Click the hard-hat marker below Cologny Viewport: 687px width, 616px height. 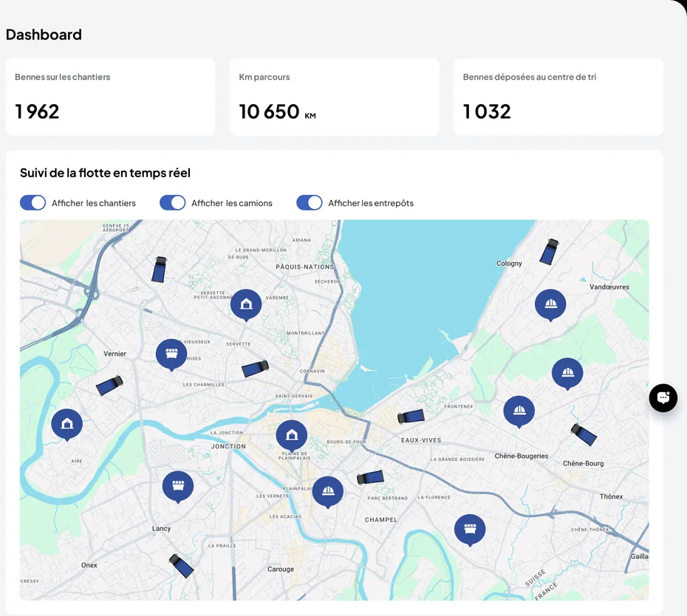(551, 305)
